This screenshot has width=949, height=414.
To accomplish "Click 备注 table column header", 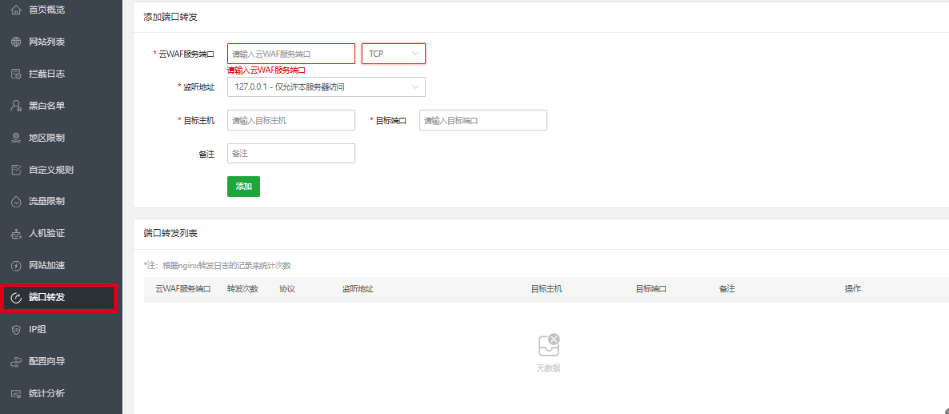I will point(727,289).
